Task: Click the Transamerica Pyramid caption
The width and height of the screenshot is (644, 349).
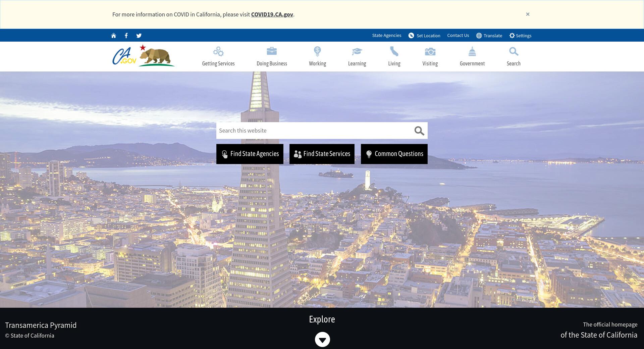Action: click(41, 325)
